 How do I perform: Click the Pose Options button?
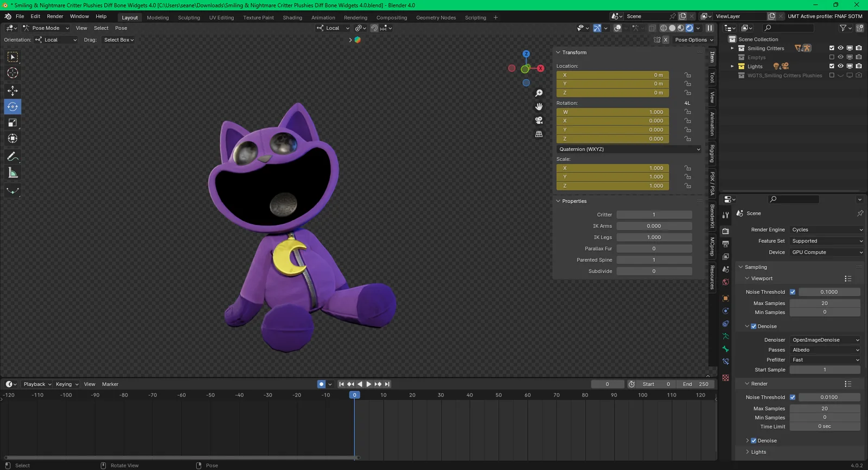tap(693, 40)
